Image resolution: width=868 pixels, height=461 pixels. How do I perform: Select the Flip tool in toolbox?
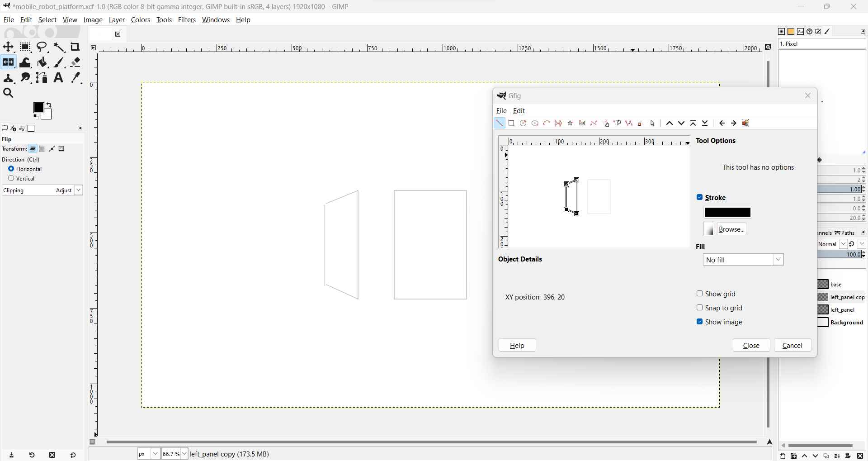coord(8,62)
